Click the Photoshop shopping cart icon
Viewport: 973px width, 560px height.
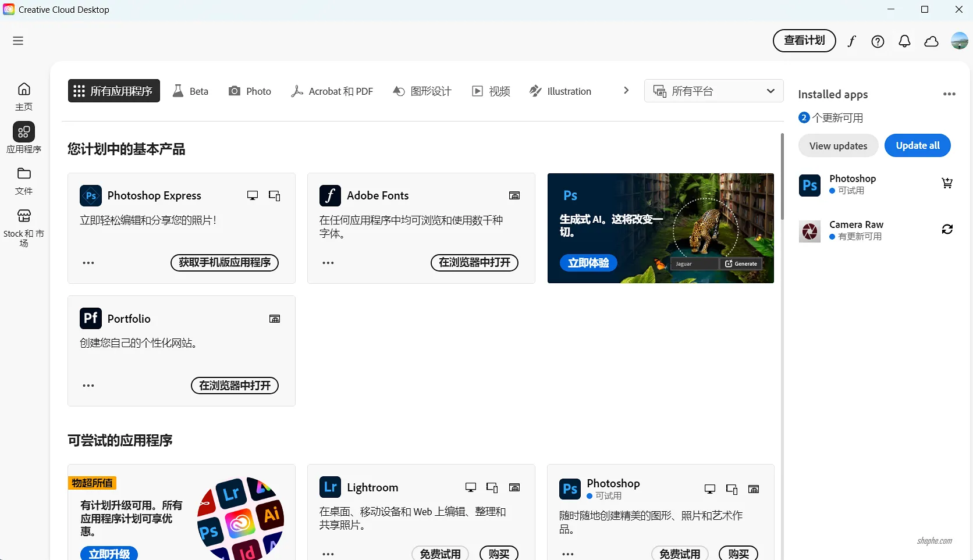[947, 184]
